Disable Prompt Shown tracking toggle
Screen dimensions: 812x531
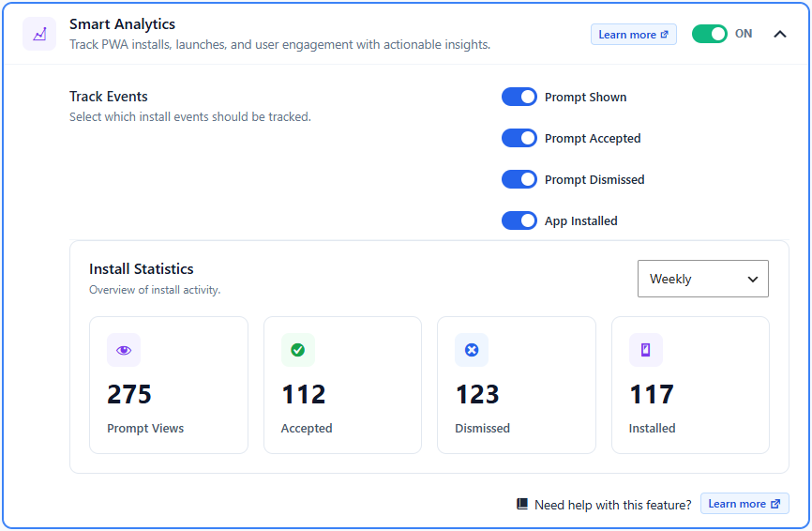(519, 97)
